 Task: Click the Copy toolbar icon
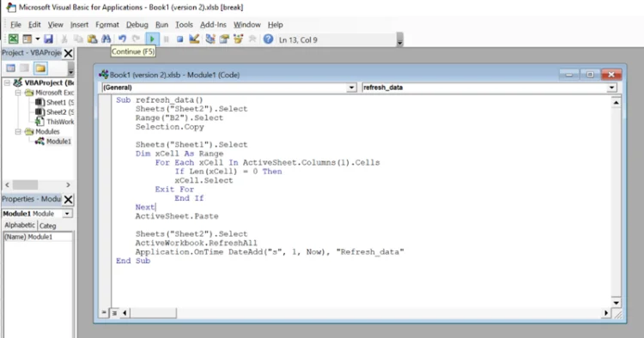[78, 39]
